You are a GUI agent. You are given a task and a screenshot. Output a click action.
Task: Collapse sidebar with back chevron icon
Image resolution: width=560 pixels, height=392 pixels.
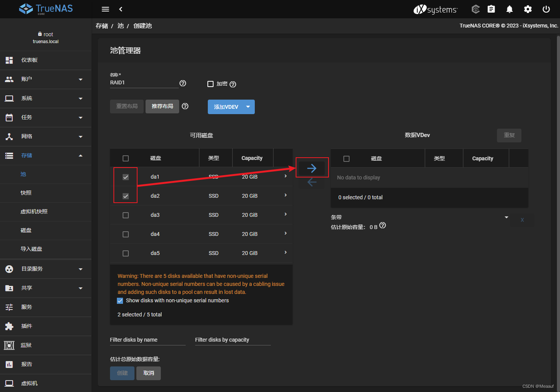tap(121, 9)
